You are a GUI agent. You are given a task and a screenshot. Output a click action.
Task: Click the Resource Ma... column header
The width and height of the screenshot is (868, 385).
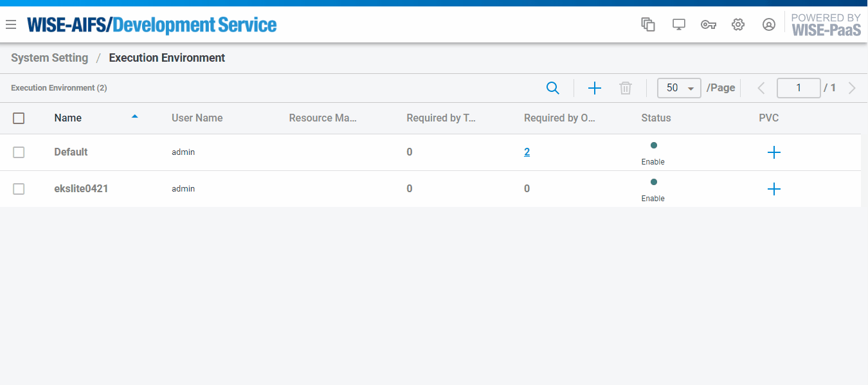[x=322, y=118]
